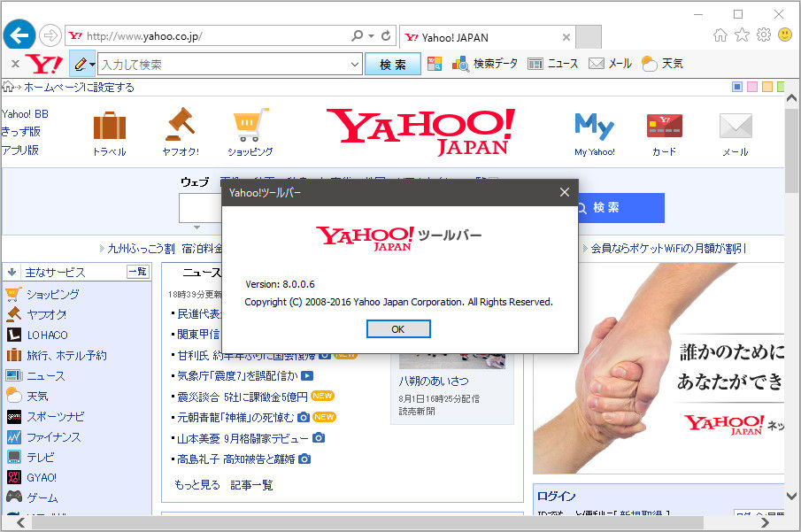Image resolution: width=801 pixels, height=532 pixels.
Task: Open the 一覧 button beside 主なサービス
Action: coord(138,272)
